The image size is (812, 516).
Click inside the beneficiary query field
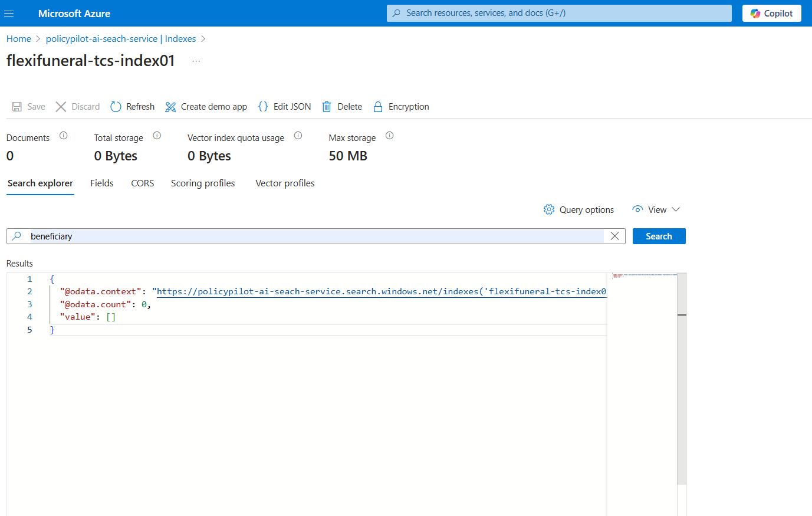(316, 236)
